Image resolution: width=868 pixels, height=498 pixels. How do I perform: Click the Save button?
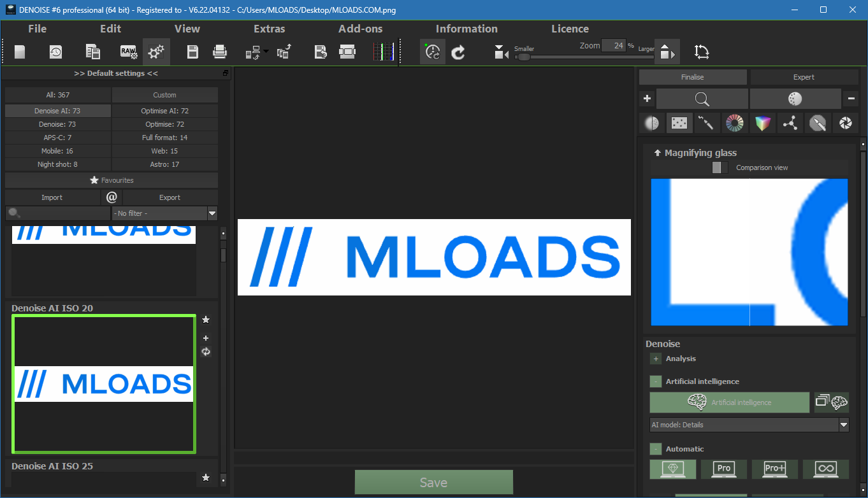coord(433,483)
